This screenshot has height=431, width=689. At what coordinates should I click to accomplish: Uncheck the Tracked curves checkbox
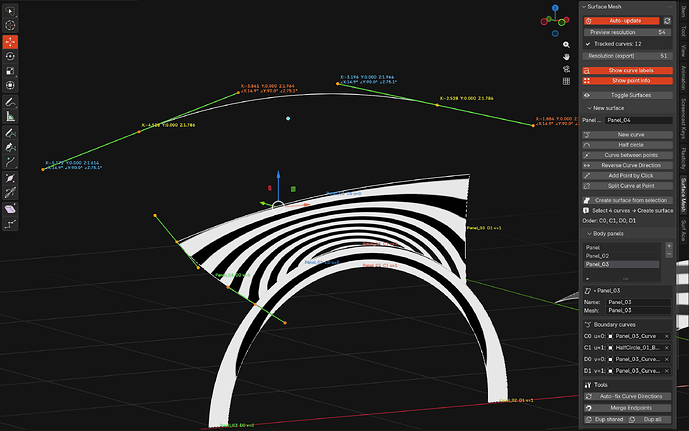(x=588, y=44)
